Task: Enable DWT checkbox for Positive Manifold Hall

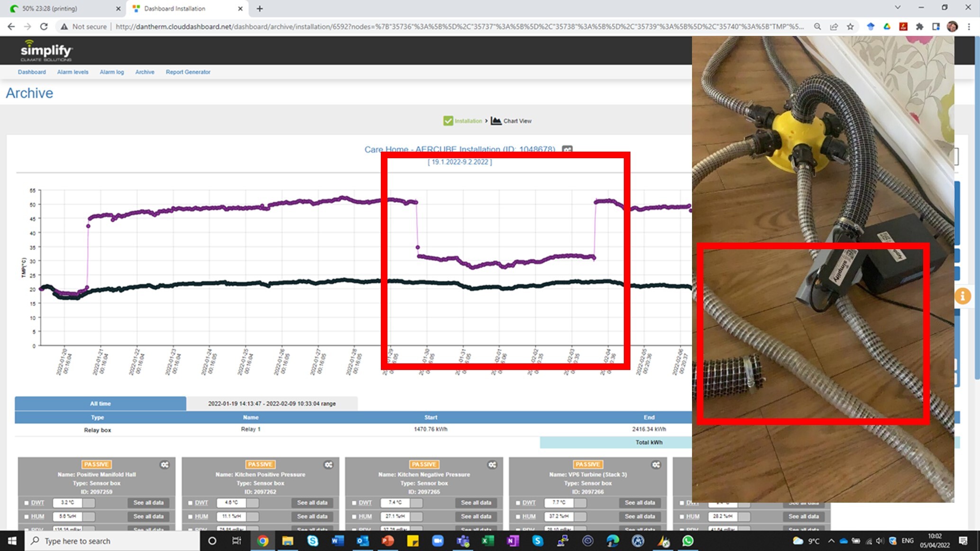Action: [x=27, y=503]
